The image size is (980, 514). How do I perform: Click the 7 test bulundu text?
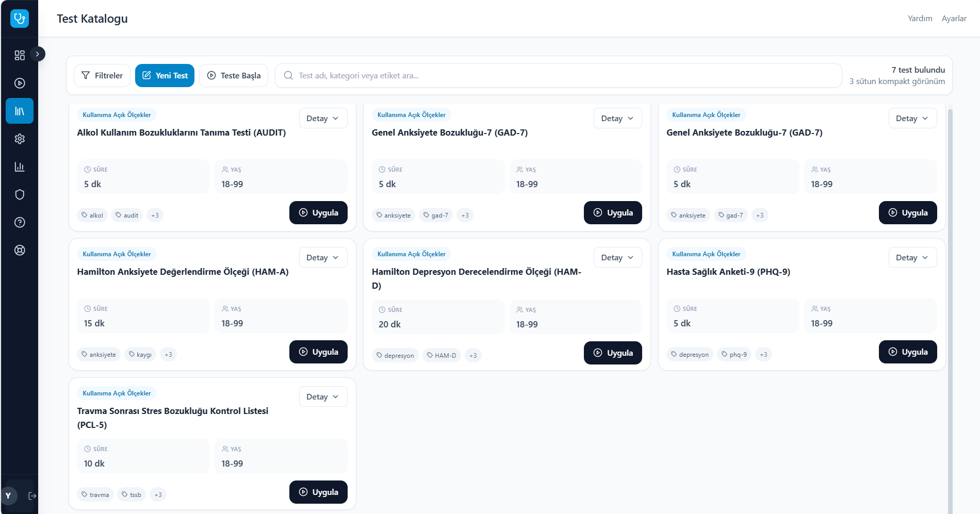click(x=918, y=70)
